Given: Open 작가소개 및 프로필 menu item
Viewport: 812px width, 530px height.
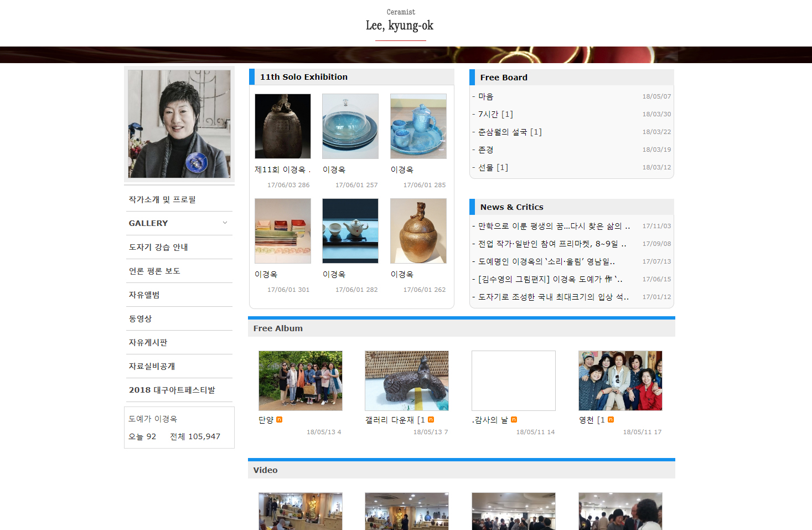Looking at the screenshot, I should (162, 199).
